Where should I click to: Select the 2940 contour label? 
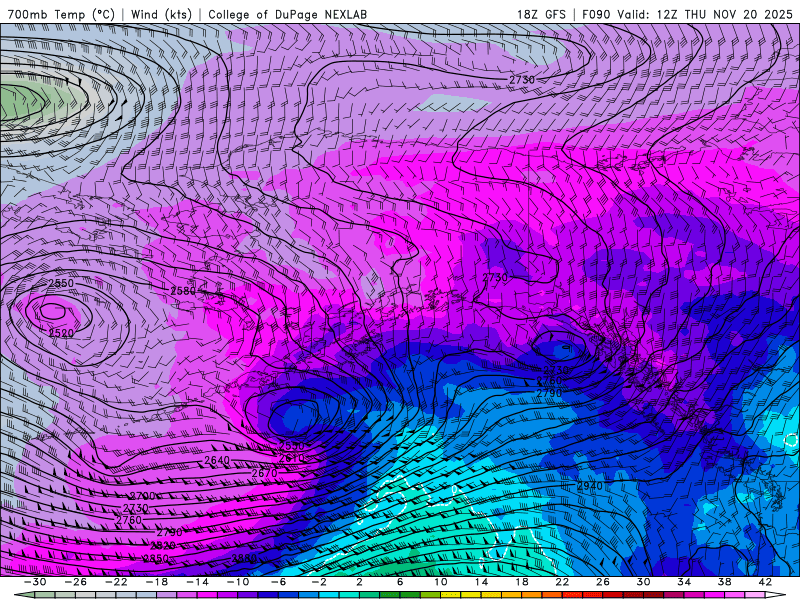pos(590,486)
